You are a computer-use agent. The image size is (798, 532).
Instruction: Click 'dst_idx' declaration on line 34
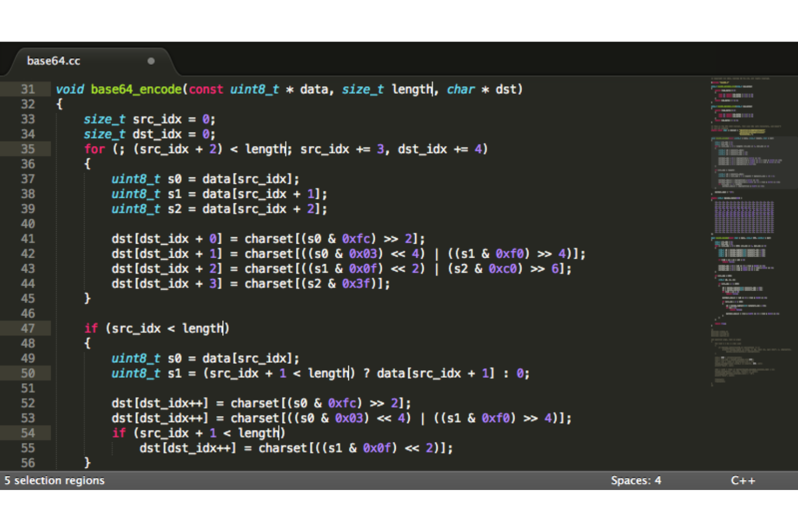point(157,134)
